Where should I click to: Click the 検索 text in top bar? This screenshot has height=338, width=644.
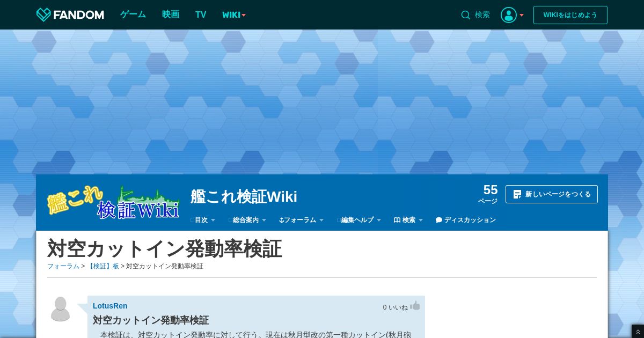point(482,15)
